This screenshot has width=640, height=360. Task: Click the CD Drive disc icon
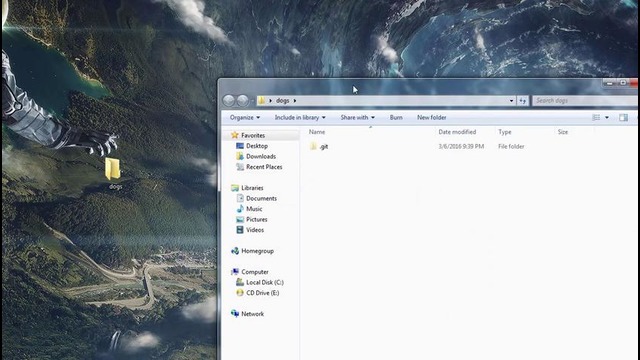[x=240, y=293]
